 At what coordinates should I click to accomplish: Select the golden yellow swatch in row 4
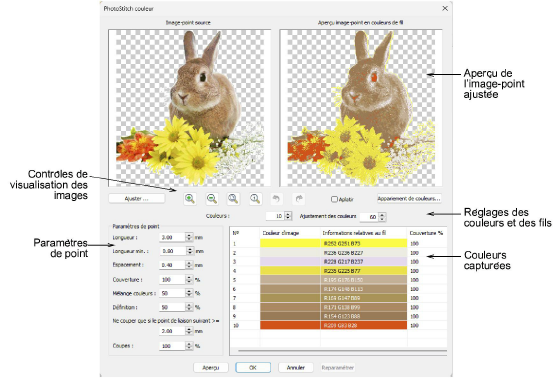tap(290, 271)
